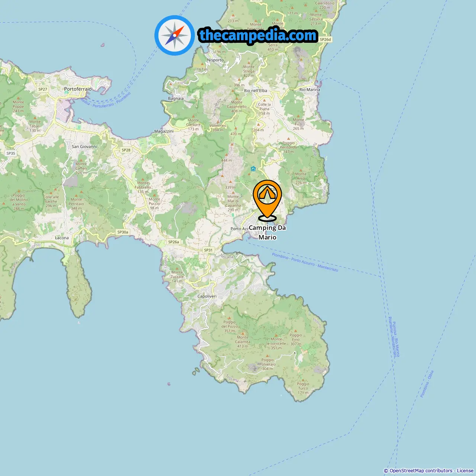Image resolution: width=476 pixels, height=476 pixels.
Task: Click the SP35 road shield
Action: coord(11,153)
